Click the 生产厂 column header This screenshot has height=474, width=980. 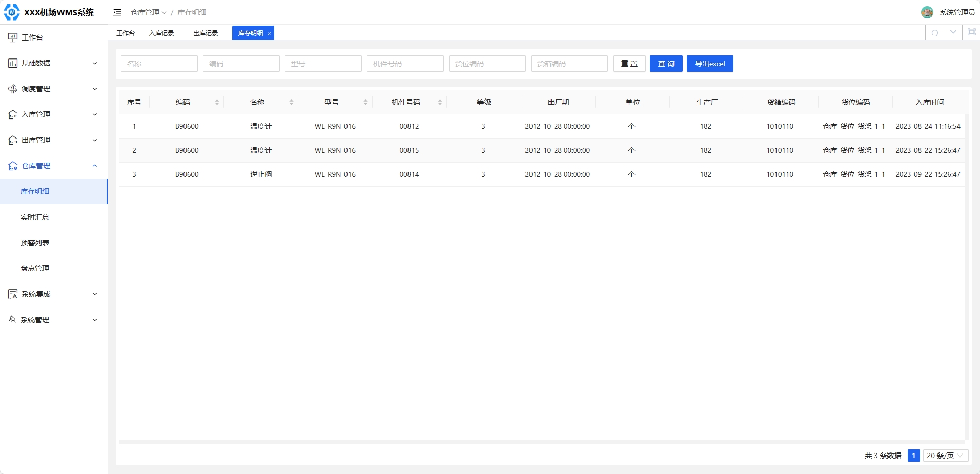[707, 102]
